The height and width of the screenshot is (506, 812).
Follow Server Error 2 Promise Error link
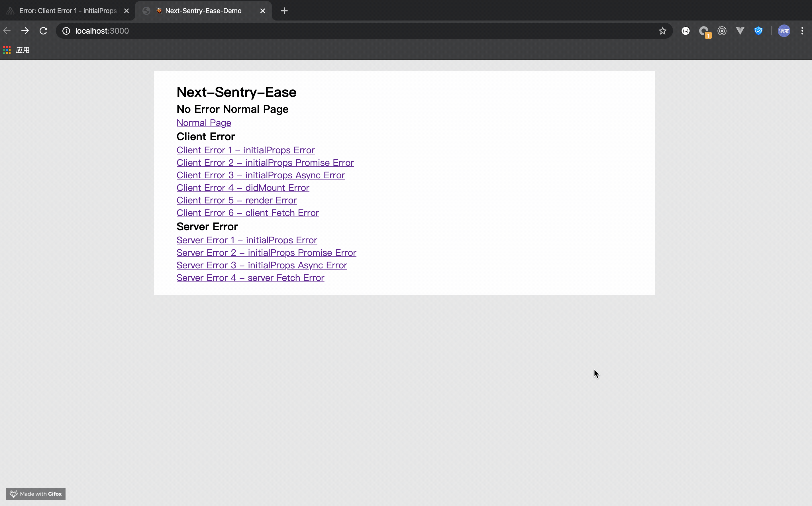click(x=266, y=252)
